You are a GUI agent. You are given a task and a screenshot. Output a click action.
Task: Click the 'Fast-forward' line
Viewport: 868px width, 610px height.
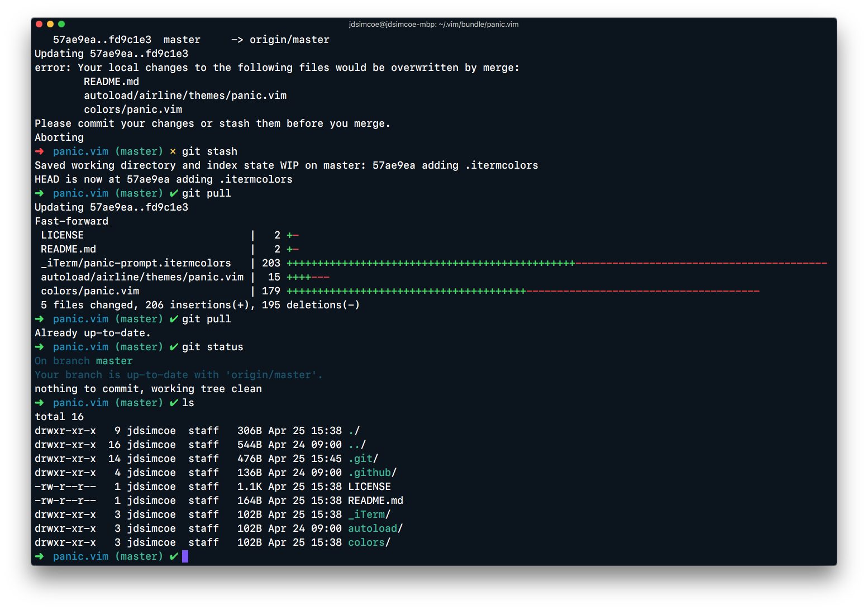pos(71,221)
